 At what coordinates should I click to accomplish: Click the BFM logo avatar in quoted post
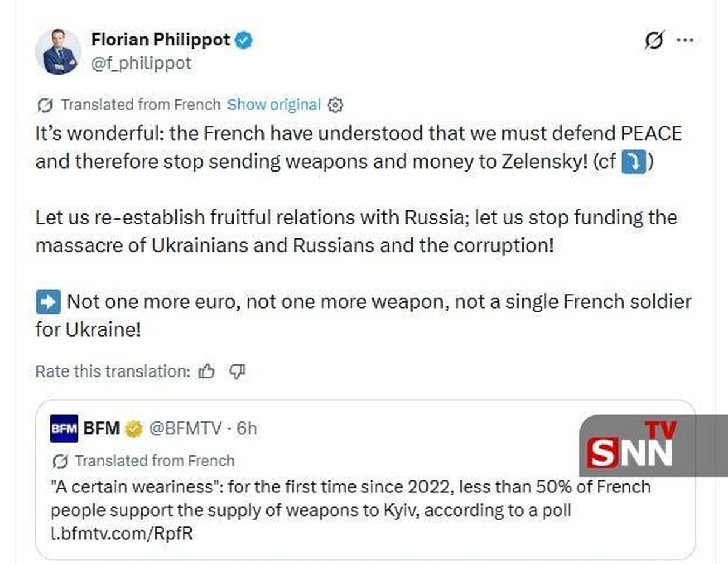click(64, 429)
